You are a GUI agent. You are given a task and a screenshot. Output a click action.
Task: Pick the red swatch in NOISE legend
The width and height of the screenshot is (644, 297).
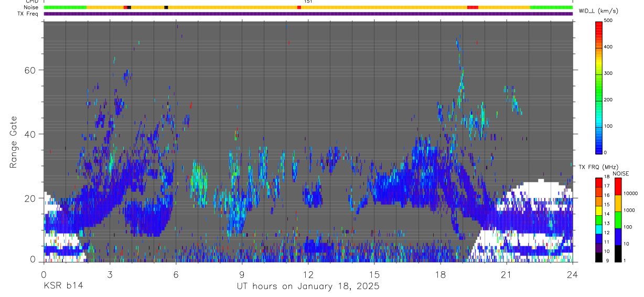pyautogui.click(x=618, y=186)
